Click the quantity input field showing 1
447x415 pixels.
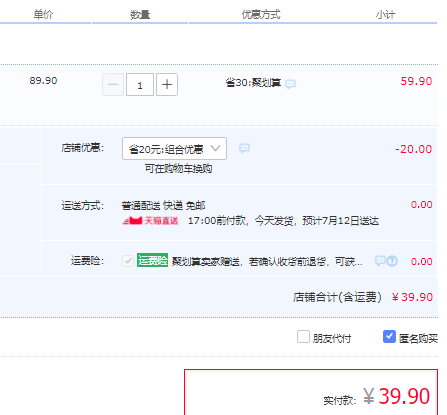140,85
